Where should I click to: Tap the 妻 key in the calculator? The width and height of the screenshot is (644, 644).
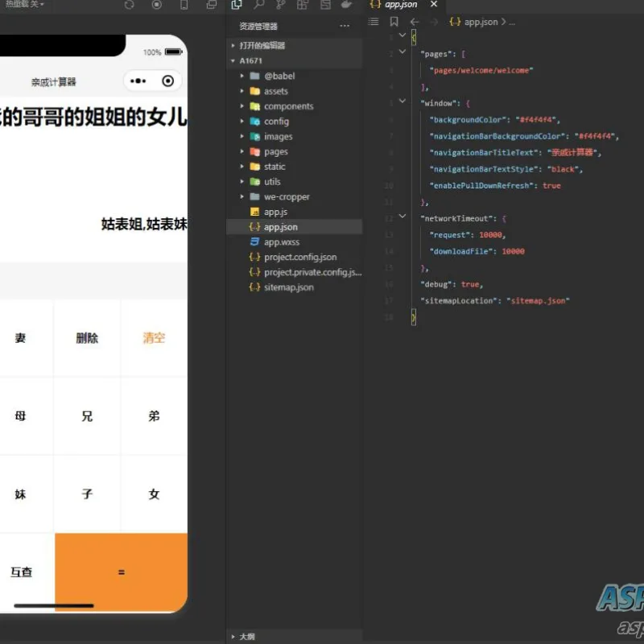(x=21, y=338)
